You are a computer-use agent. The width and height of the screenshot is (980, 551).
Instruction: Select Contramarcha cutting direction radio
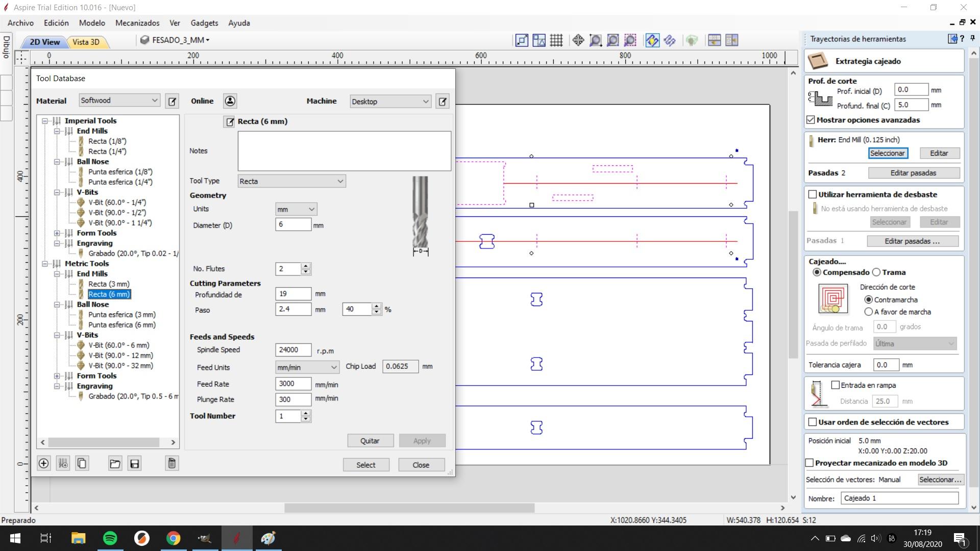pos(868,299)
